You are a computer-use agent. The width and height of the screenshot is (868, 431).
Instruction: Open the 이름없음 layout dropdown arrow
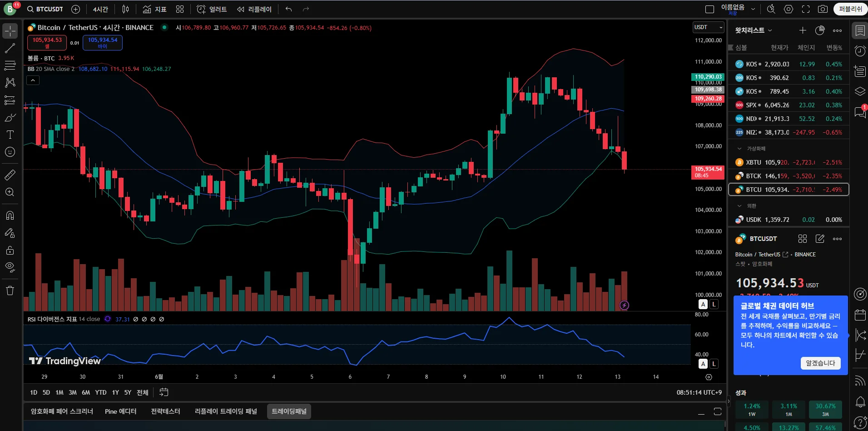[x=753, y=9]
